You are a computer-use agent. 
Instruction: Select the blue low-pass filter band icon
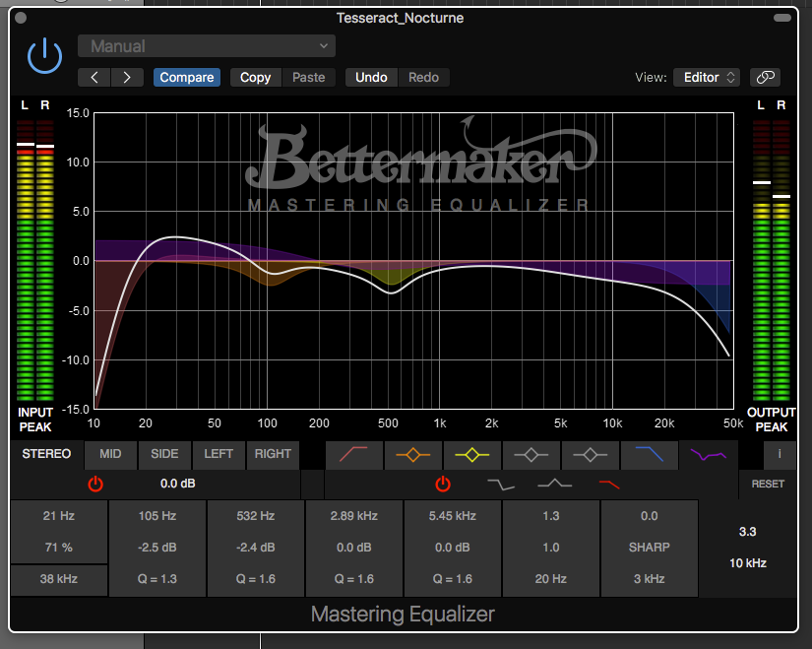650,454
